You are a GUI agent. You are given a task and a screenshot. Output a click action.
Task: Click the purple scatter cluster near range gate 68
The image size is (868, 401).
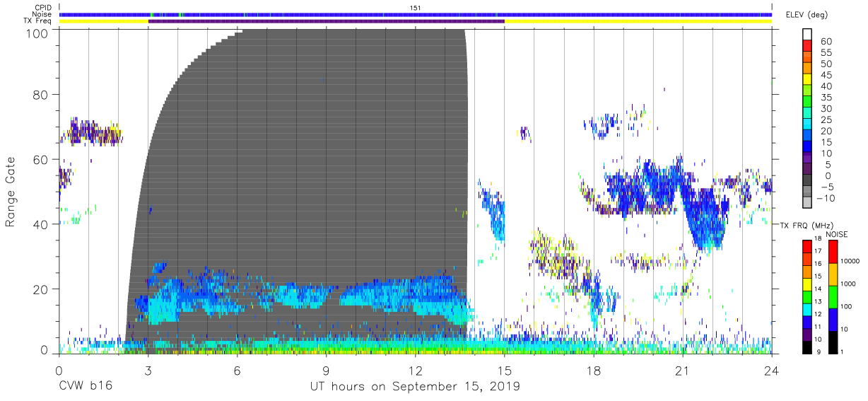pos(90,132)
